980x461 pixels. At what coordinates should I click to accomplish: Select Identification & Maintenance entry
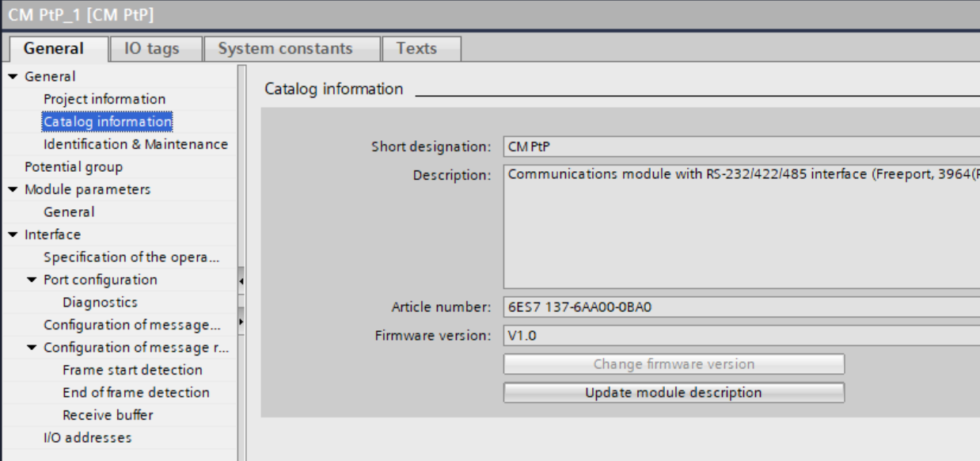[x=135, y=144]
